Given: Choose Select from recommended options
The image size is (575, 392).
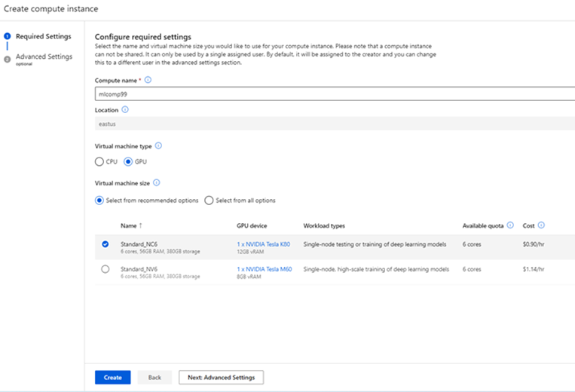Looking at the screenshot, I should coord(99,201).
